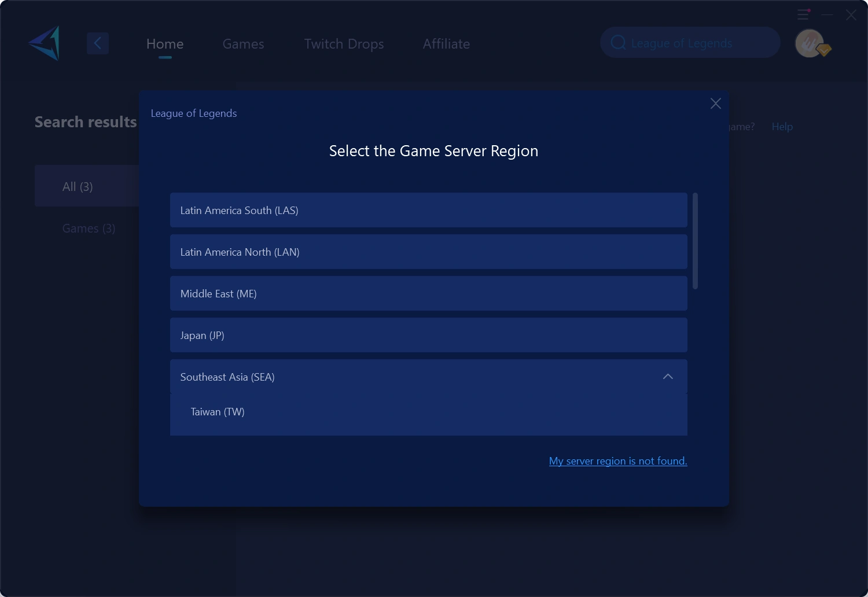Screen dimensions: 868x597
Task: Click the Help link
Action: point(782,126)
